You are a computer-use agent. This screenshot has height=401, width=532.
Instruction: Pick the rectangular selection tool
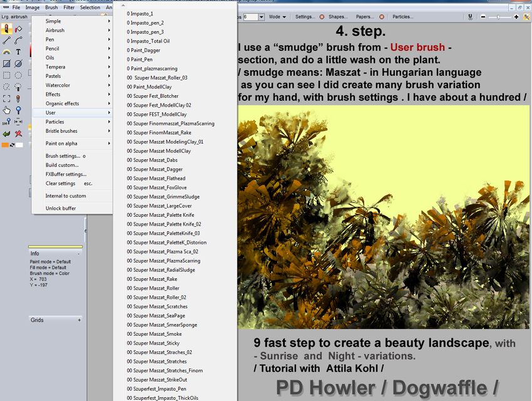tap(6, 75)
